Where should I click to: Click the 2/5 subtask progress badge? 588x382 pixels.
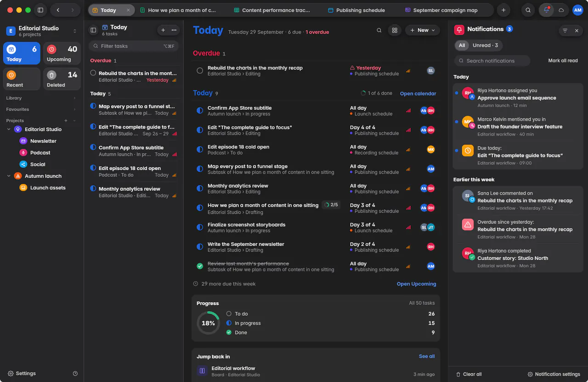click(331, 205)
